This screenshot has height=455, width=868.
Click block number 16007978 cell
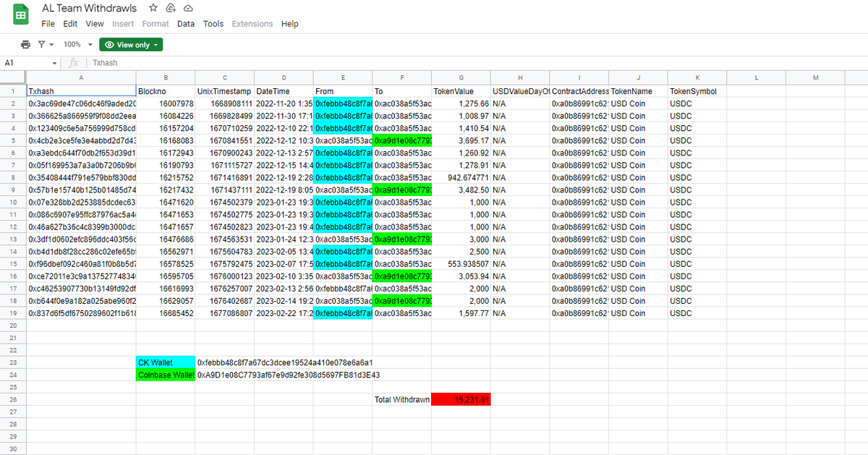166,104
